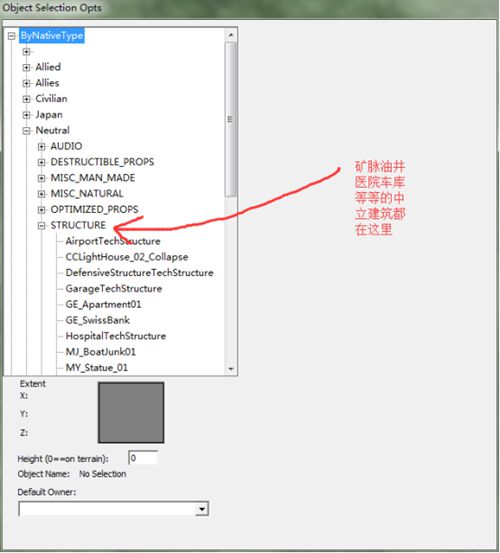
Task: Select GarageTechStructure object
Action: [114, 289]
